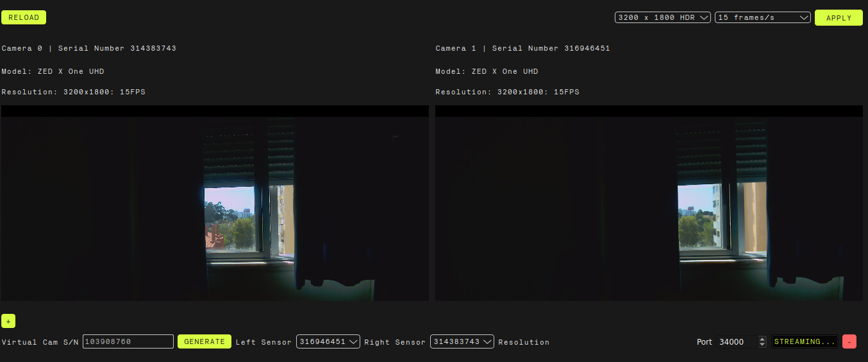Select the Camera 1 video preview
868x362 pixels.
pyautogui.click(x=649, y=203)
